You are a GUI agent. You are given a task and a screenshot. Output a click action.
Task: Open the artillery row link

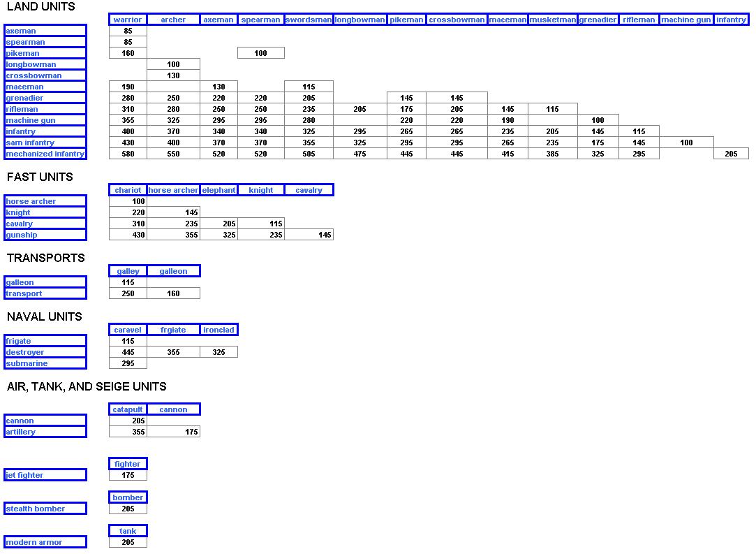pos(20,432)
